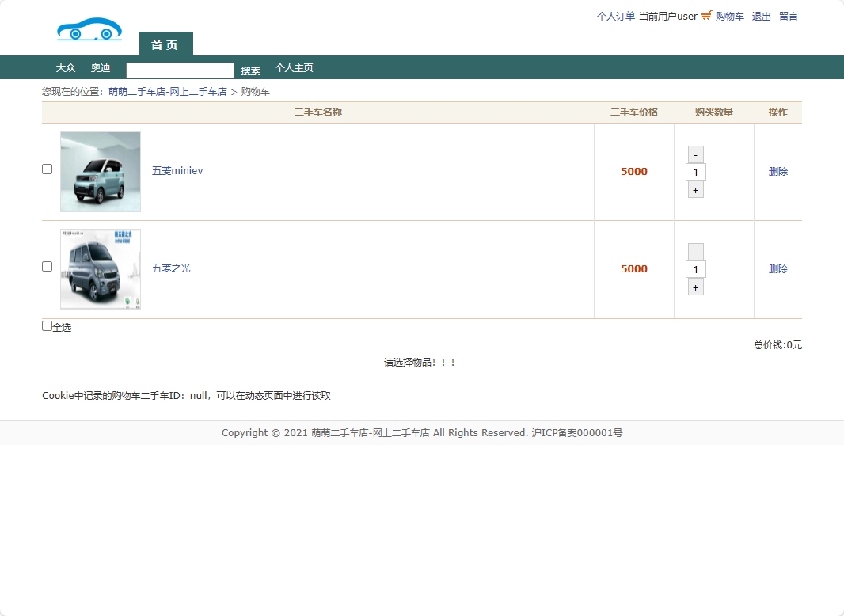Decrease 五菱miniev quantity with minus button
Image resolution: width=844 pixels, height=616 pixels.
tap(695, 154)
